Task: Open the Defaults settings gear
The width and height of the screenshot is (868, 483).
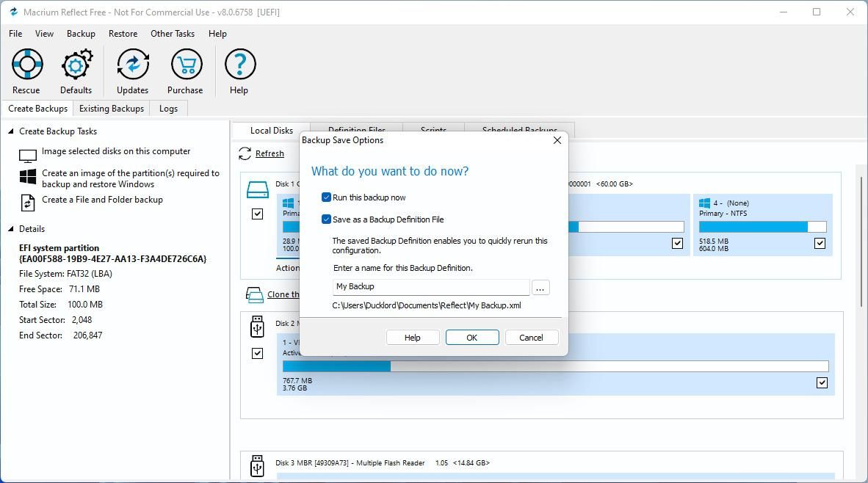Action: [x=76, y=64]
